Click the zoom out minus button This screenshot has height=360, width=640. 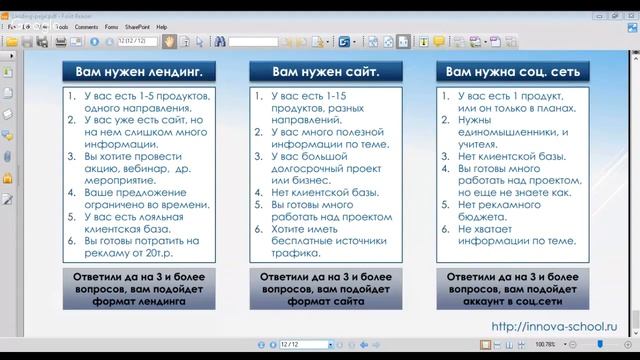pyautogui.click(x=573, y=345)
